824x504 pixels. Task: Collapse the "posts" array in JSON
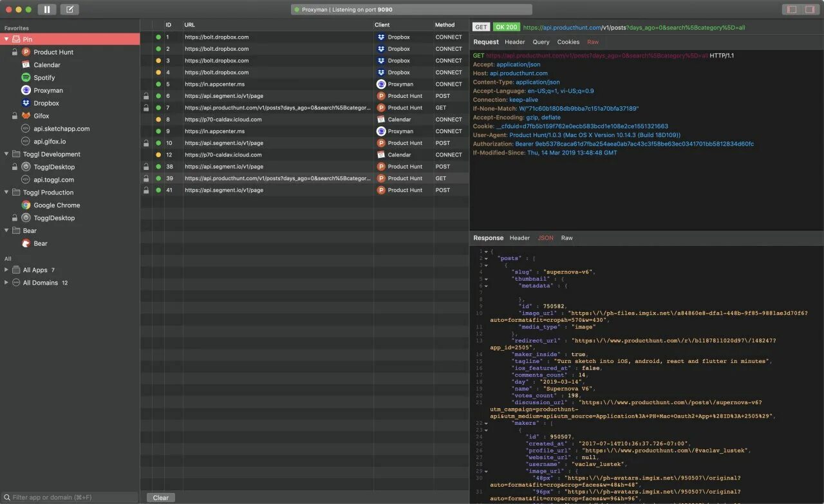click(x=487, y=258)
